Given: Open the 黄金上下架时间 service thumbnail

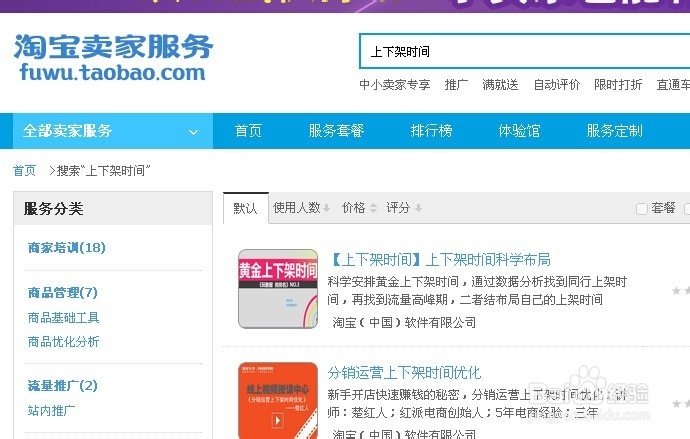Looking at the screenshot, I should coord(278,289).
